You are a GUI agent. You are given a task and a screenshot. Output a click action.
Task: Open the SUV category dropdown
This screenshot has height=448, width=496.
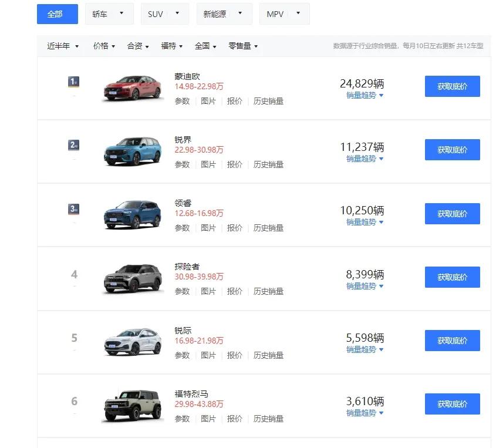pos(165,14)
